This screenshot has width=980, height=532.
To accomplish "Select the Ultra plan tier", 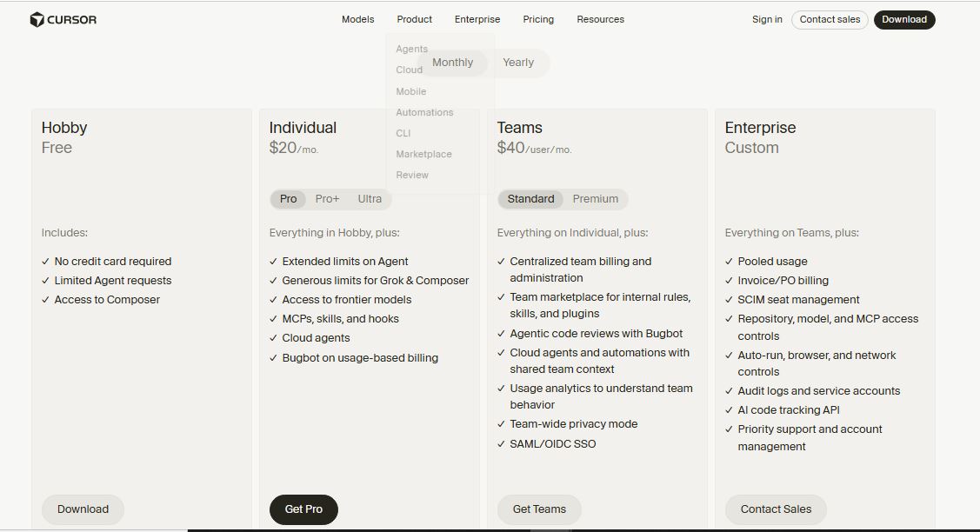I will (370, 199).
